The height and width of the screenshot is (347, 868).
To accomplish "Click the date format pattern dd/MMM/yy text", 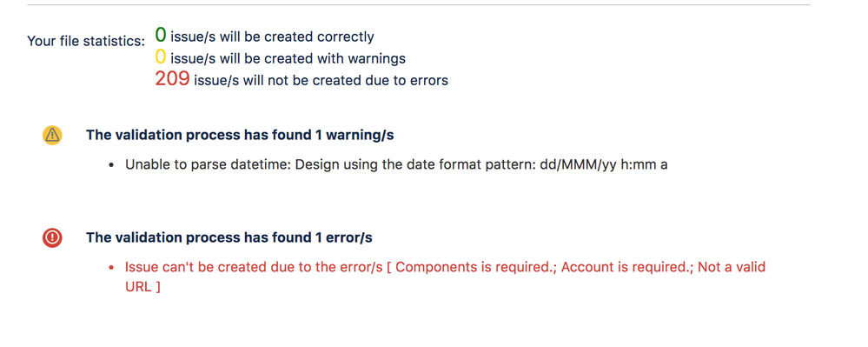I will (603, 165).
